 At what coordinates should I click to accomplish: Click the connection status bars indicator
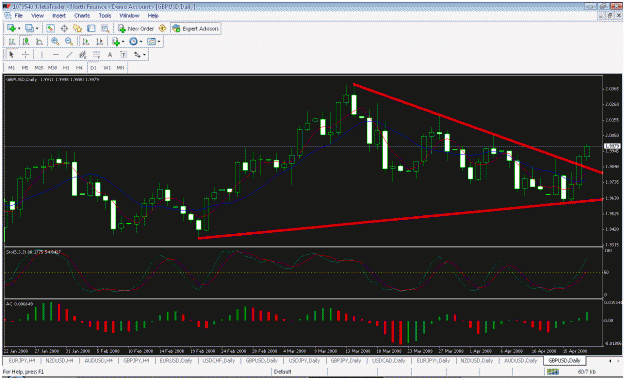click(552, 372)
